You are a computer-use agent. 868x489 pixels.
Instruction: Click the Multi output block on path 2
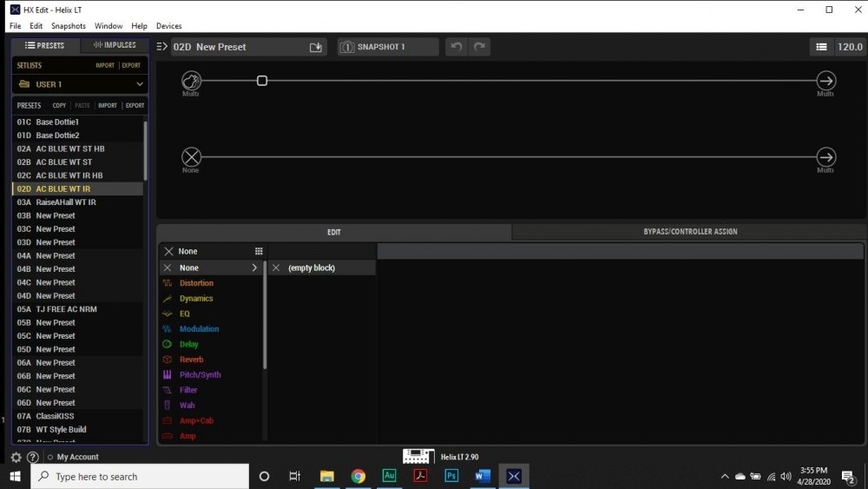[826, 157]
